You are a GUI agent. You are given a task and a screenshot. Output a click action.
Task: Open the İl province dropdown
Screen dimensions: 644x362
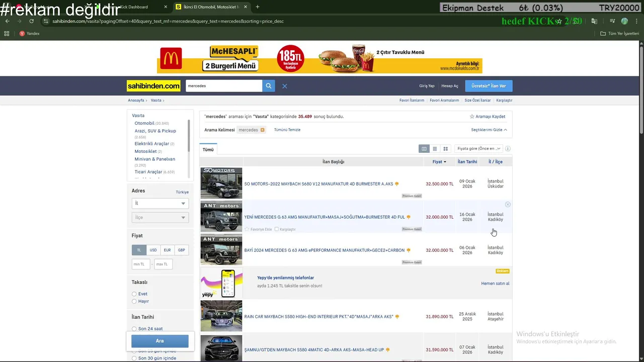click(160, 203)
